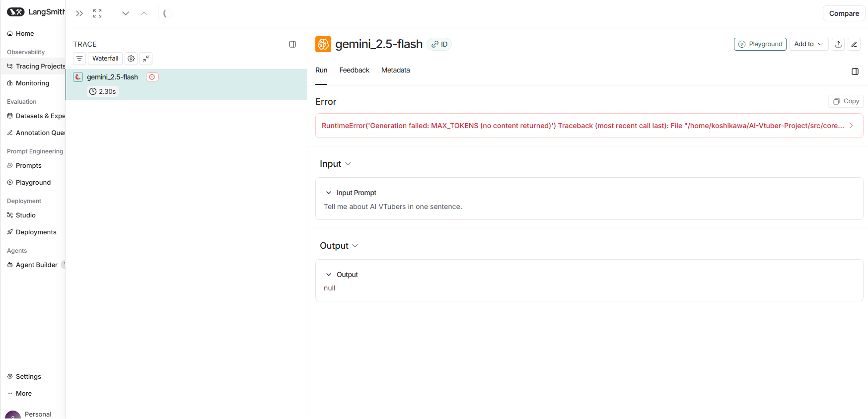Open the Add to dropdown

809,44
